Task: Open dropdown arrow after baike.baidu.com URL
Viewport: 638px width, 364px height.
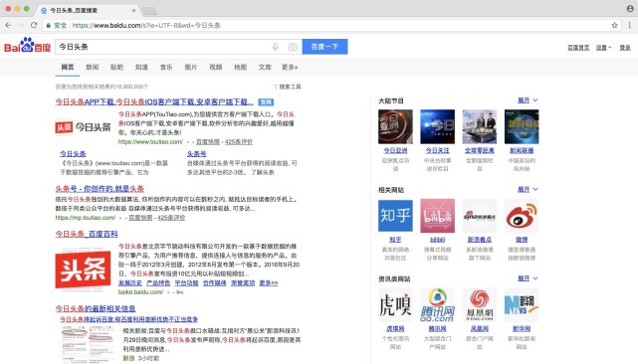Action: click(168, 292)
